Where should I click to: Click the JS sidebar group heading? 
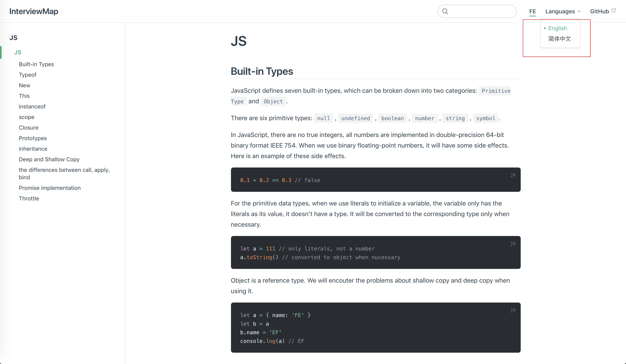pos(13,38)
